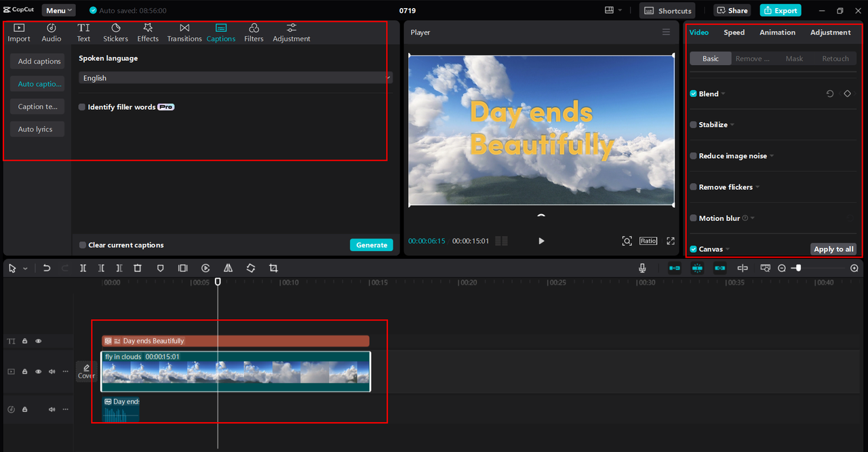This screenshot has width=868, height=452.
Task: Click the Generate button
Action: pos(372,245)
